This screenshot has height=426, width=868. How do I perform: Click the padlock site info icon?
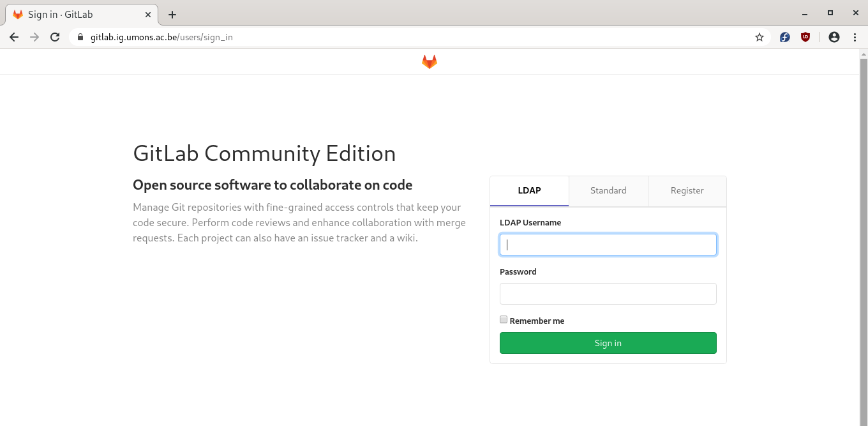[x=80, y=37]
